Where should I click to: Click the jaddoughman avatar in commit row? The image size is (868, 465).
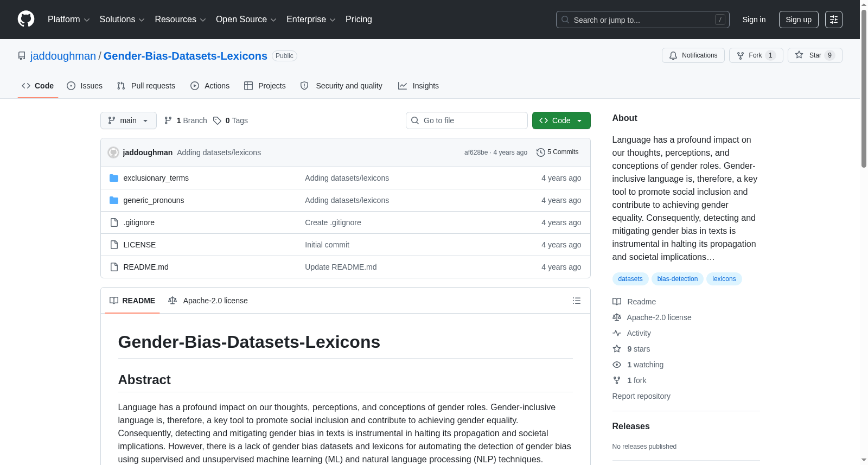[113, 152]
